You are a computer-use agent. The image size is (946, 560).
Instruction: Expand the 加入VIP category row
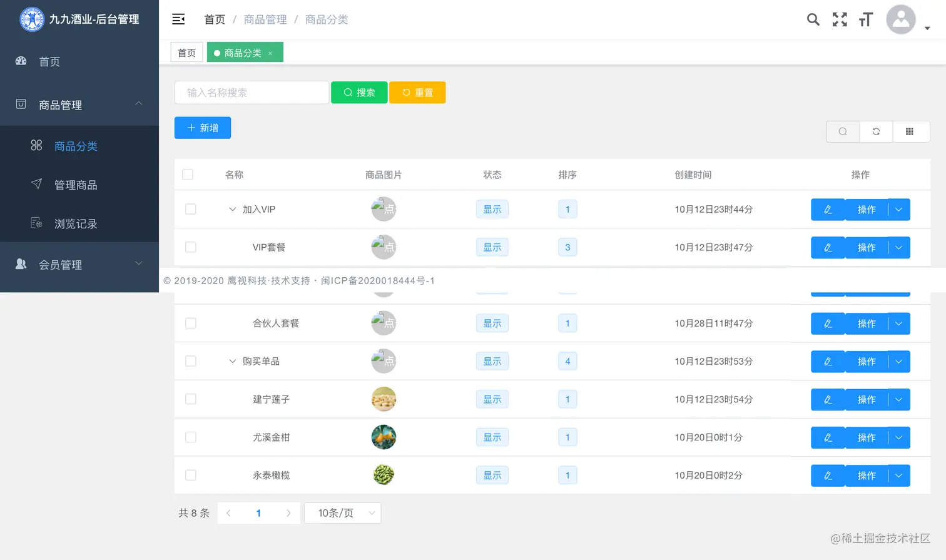(233, 210)
